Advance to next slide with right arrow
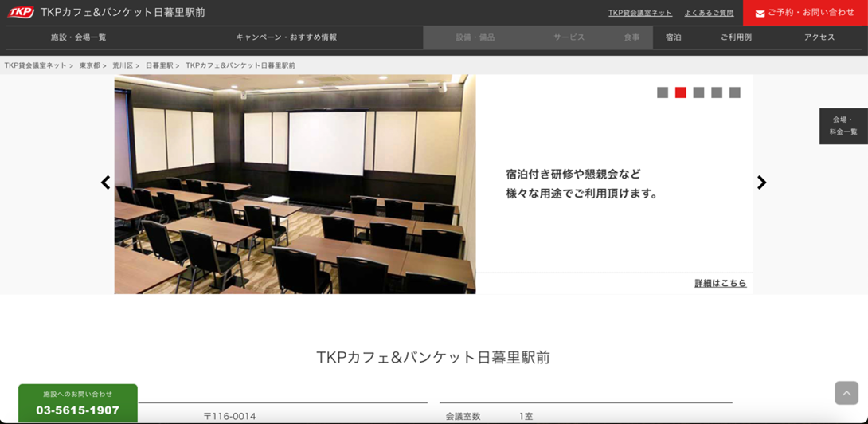The height and width of the screenshot is (424, 868). 762,183
